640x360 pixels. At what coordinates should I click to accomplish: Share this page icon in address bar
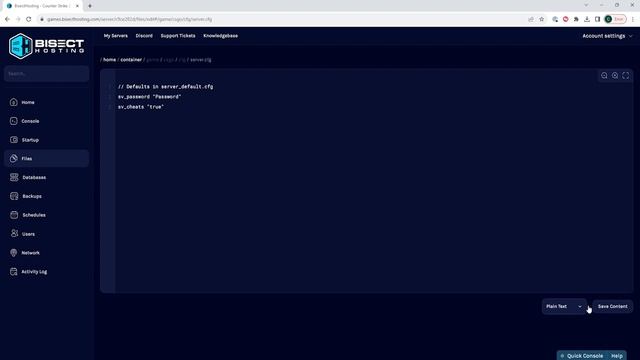(531, 19)
